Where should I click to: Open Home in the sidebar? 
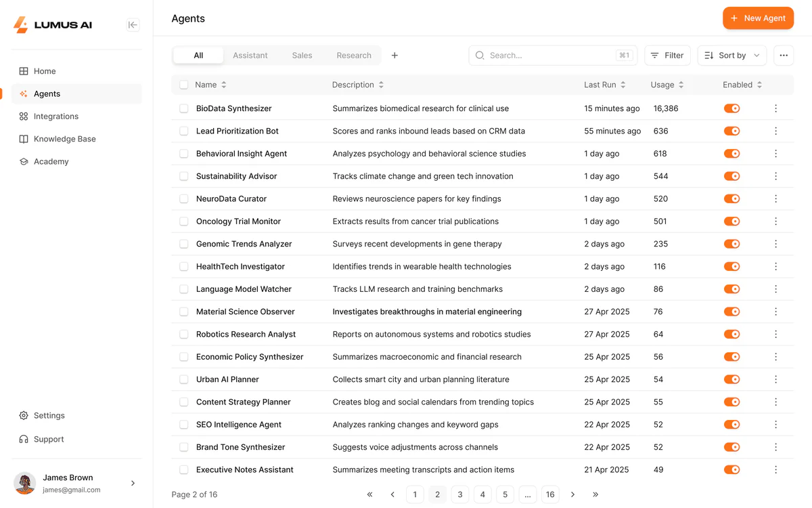[x=76, y=71]
